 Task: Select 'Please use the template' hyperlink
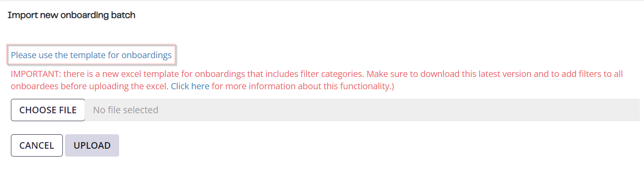[91, 55]
